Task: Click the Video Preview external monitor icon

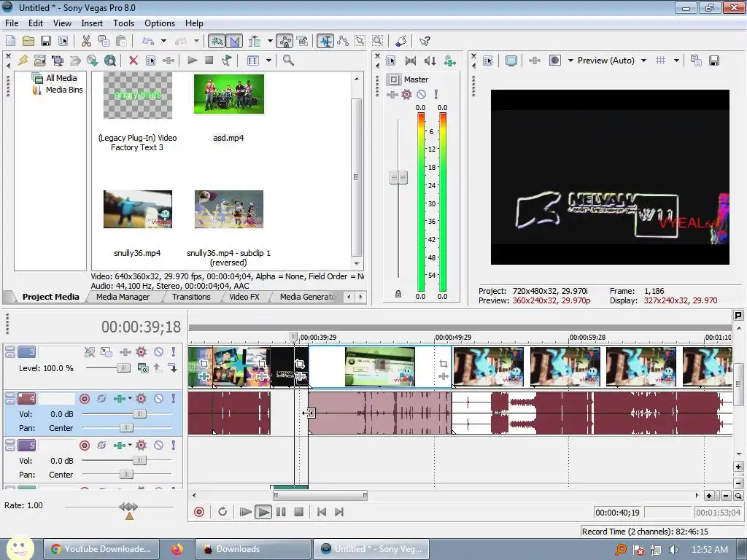Action: click(511, 61)
